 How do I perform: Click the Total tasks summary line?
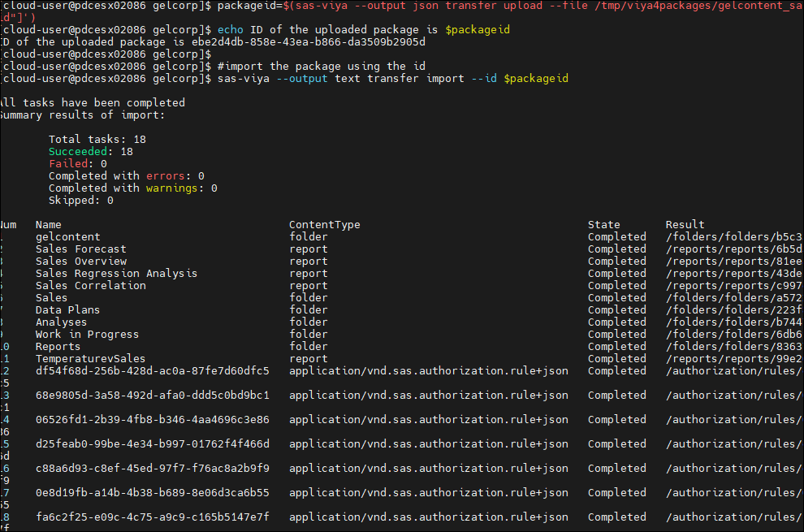coord(97,140)
